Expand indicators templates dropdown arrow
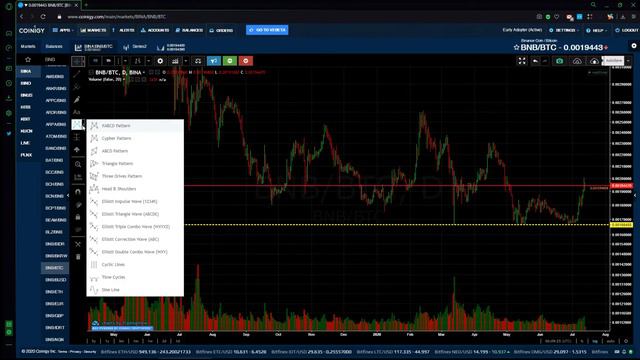 tap(186, 61)
